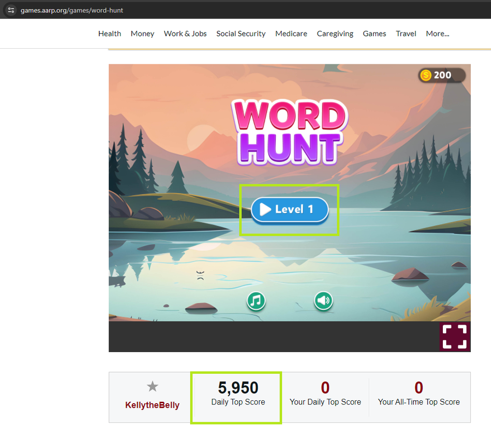Click the site info icon in address bar
The height and width of the screenshot is (448, 491).
click(11, 10)
